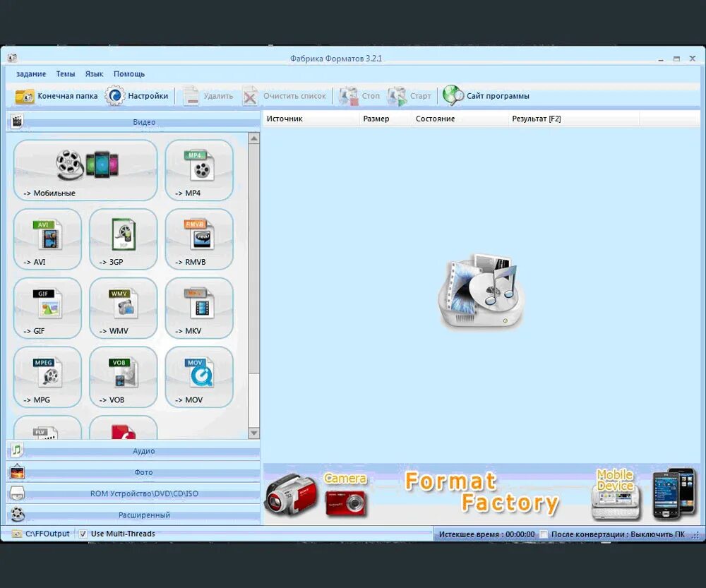Click the Старт toolbar button
The height and width of the screenshot is (588, 706).
[x=409, y=96]
